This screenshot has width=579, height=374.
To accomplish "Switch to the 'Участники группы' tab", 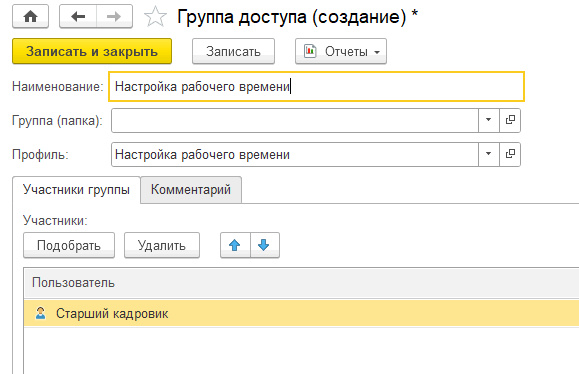I will tap(76, 190).
